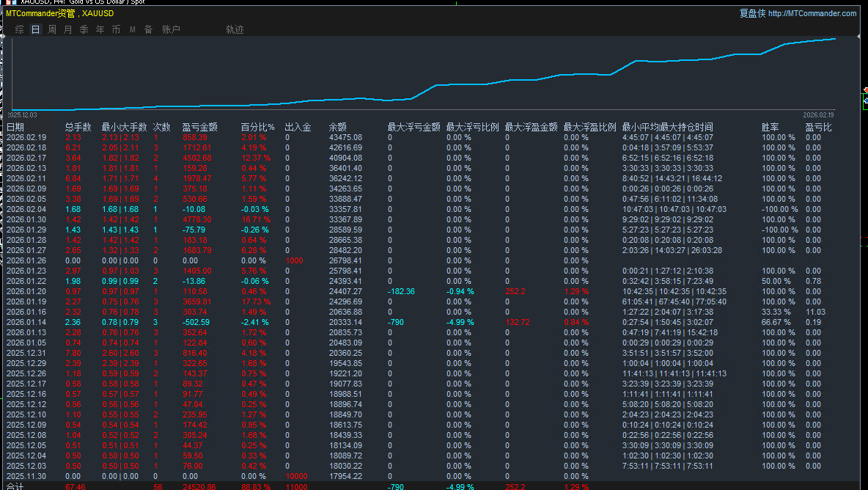Select the 日 daily tab
This screenshot has width=868, height=490.
click(35, 29)
